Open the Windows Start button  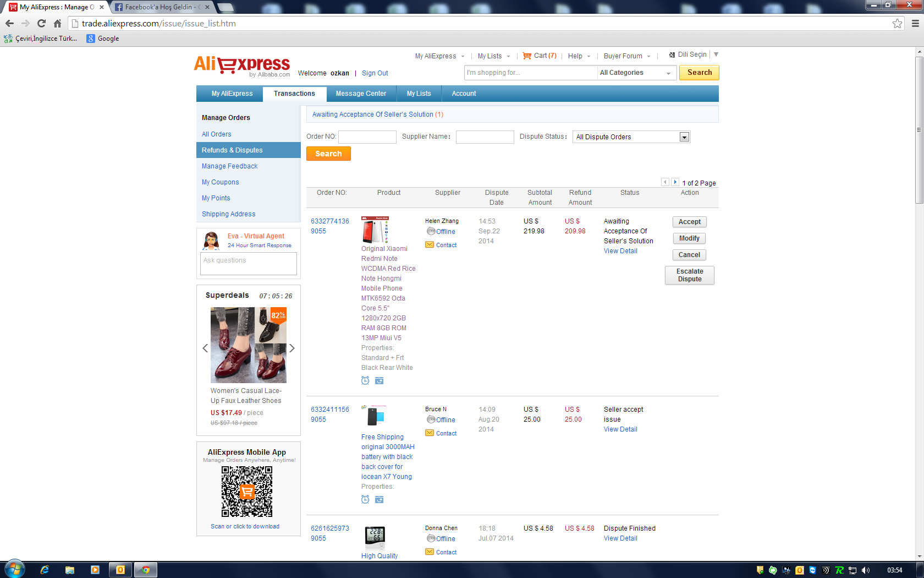coord(14,569)
